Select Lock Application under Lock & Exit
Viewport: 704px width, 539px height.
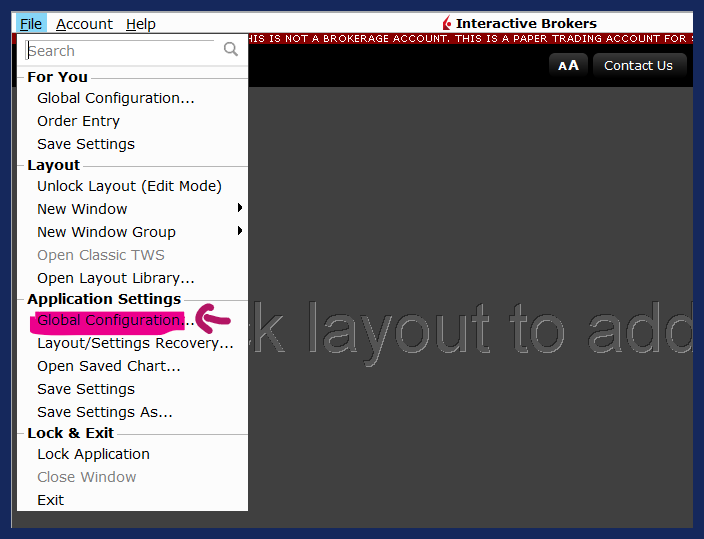[x=95, y=454]
